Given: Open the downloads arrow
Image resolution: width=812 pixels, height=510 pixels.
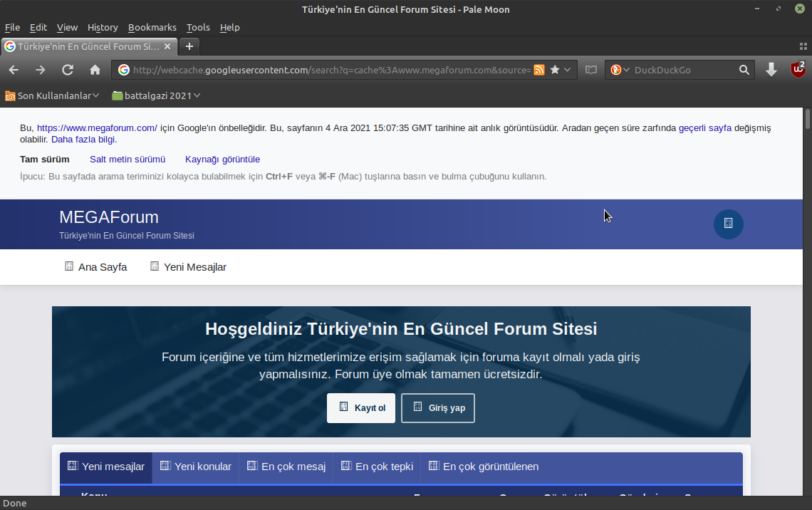Looking at the screenshot, I should click(x=771, y=70).
